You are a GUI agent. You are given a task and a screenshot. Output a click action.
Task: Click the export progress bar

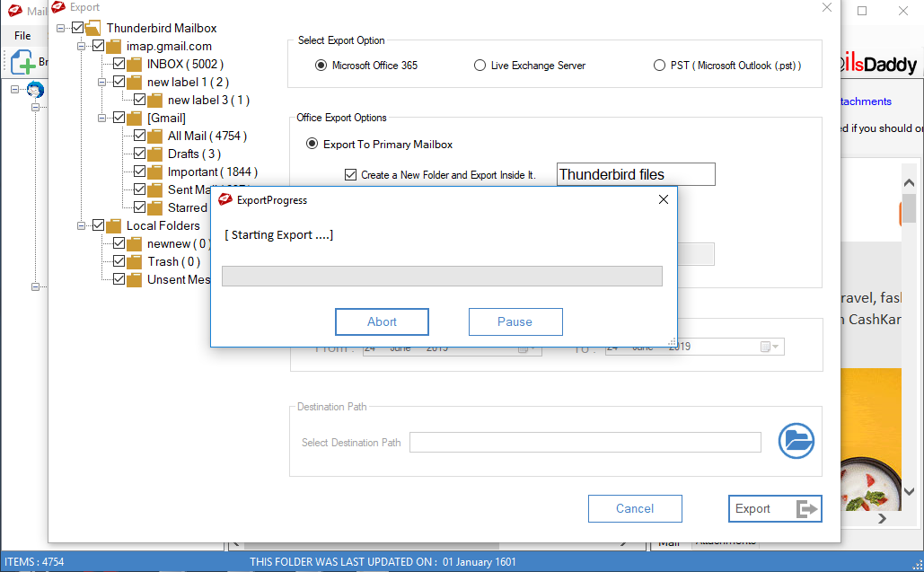coord(442,277)
